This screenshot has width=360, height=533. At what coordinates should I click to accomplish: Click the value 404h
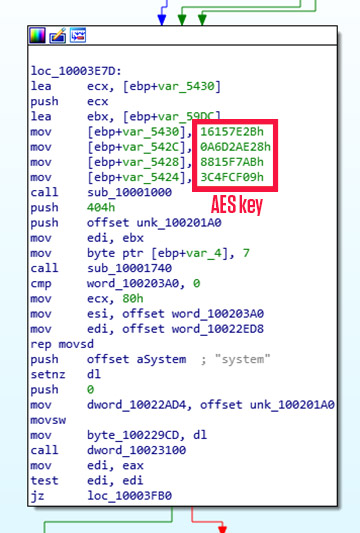[x=101, y=207]
